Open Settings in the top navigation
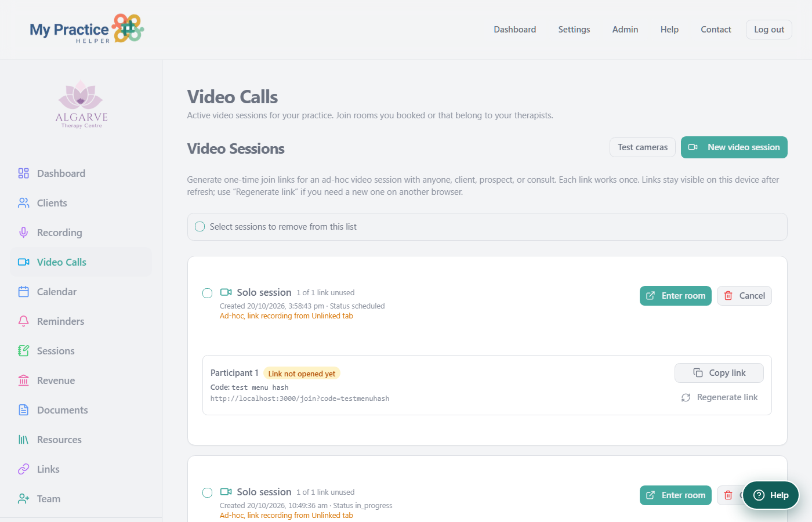Image resolution: width=812 pixels, height=522 pixels. click(574, 30)
